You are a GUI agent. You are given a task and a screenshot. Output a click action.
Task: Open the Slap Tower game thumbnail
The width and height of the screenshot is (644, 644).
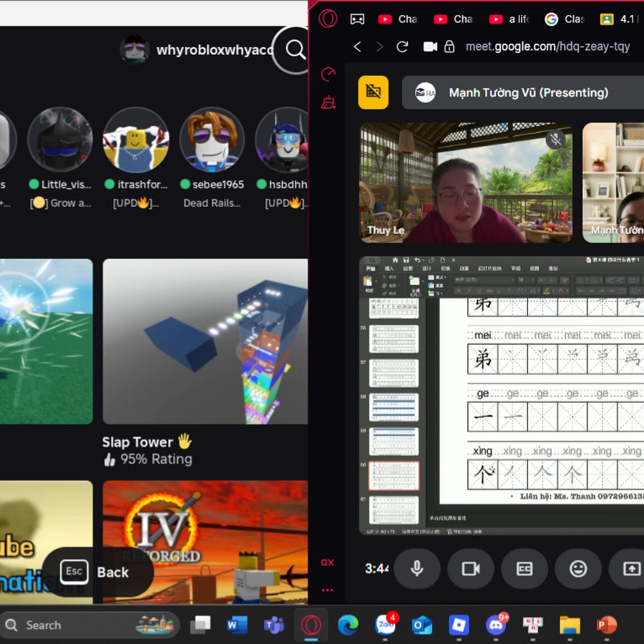tap(205, 341)
